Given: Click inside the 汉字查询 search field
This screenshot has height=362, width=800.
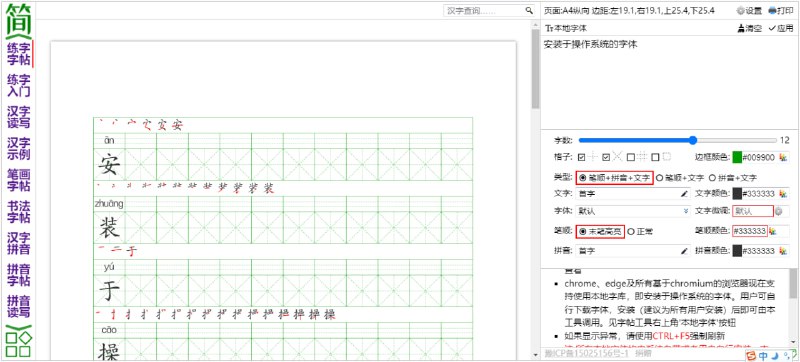Looking at the screenshot, I should [483, 10].
